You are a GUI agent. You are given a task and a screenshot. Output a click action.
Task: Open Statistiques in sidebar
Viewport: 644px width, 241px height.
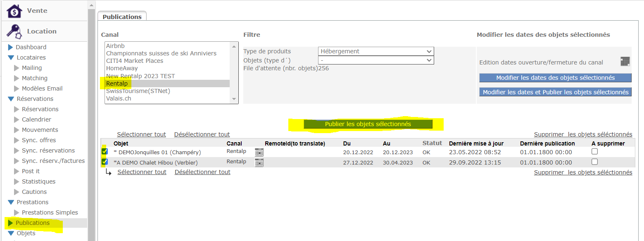pyautogui.click(x=38, y=181)
